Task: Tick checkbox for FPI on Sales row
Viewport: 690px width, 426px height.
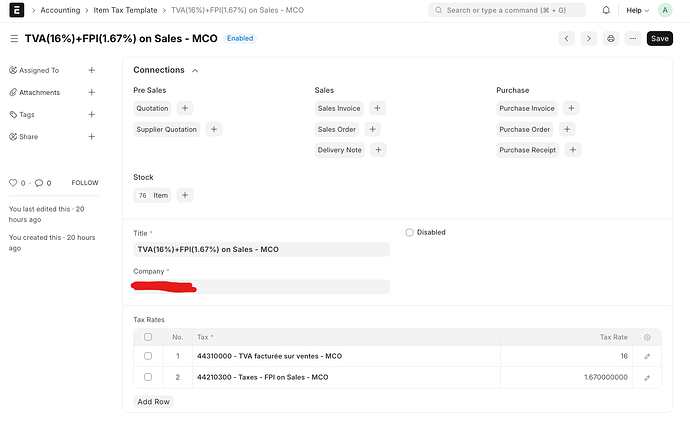Action: click(x=148, y=377)
